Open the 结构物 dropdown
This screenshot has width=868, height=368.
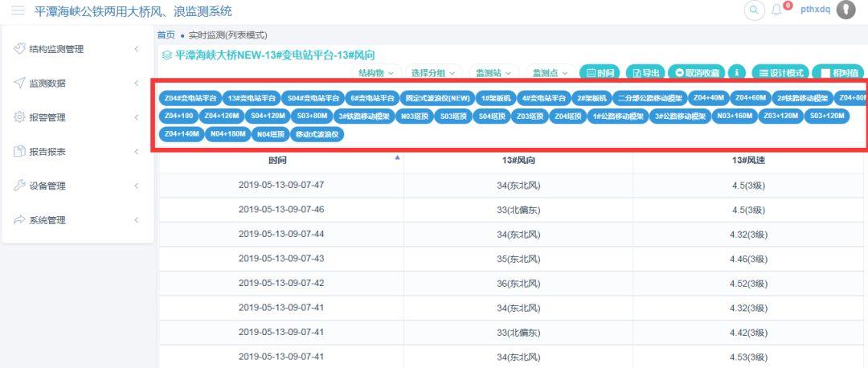[x=376, y=72]
